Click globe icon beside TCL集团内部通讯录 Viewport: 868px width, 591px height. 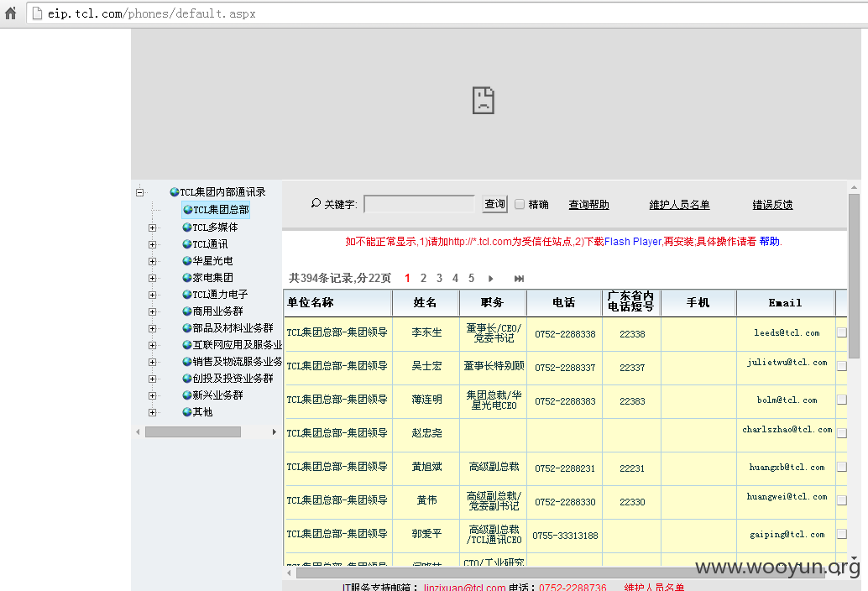pos(175,192)
